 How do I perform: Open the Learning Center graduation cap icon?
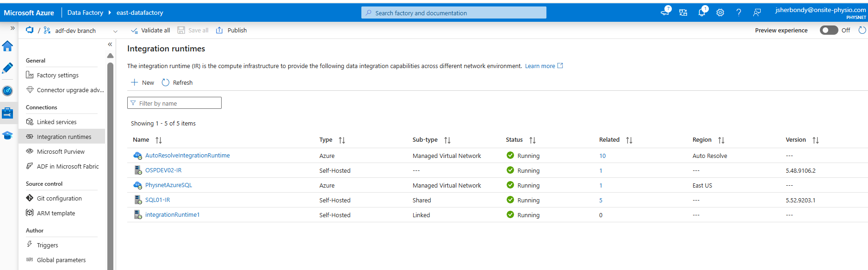7,135
